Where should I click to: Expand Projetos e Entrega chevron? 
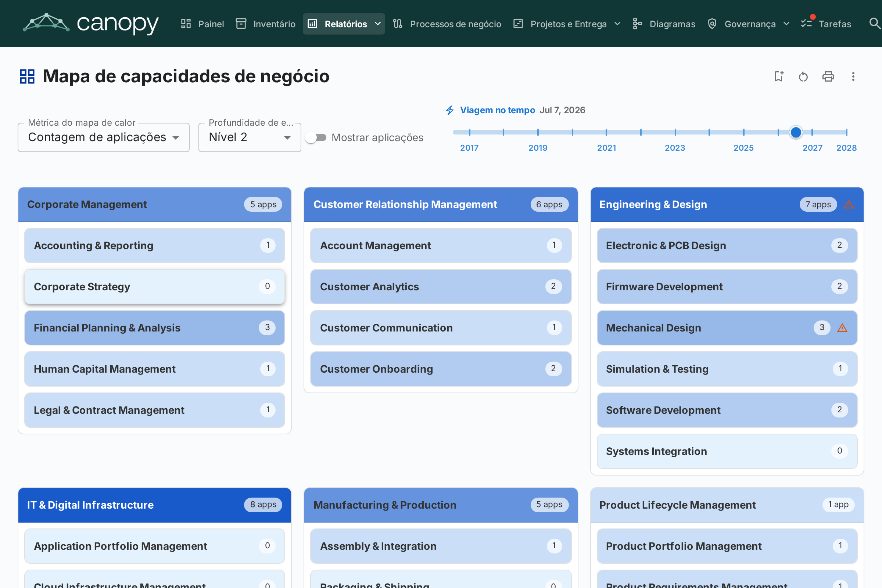pos(617,24)
